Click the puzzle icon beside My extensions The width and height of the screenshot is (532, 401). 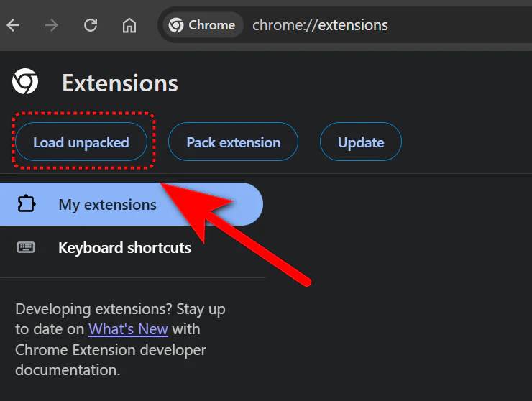point(27,205)
